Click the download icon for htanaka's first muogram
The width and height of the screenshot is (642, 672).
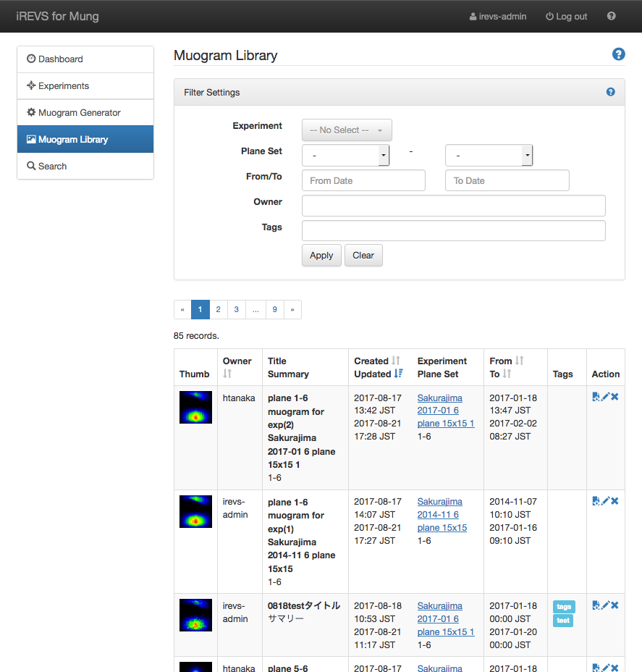tap(596, 397)
